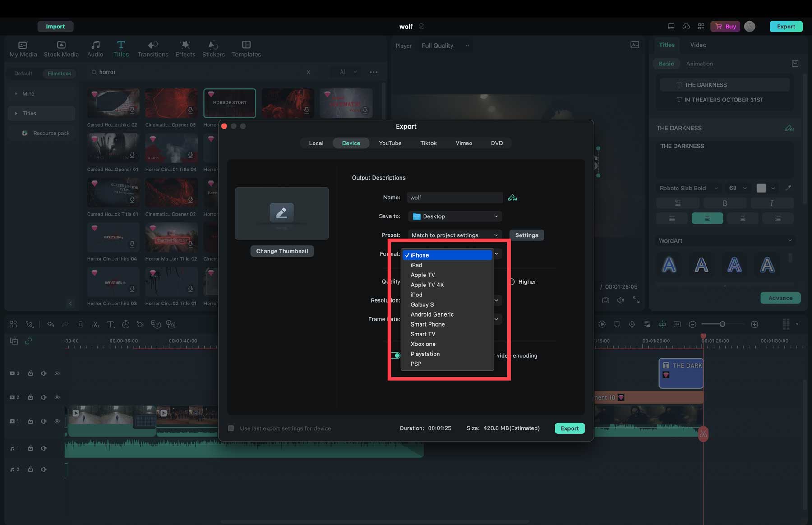
Task: Select the Split scissors tool
Action: tap(96, 324)
